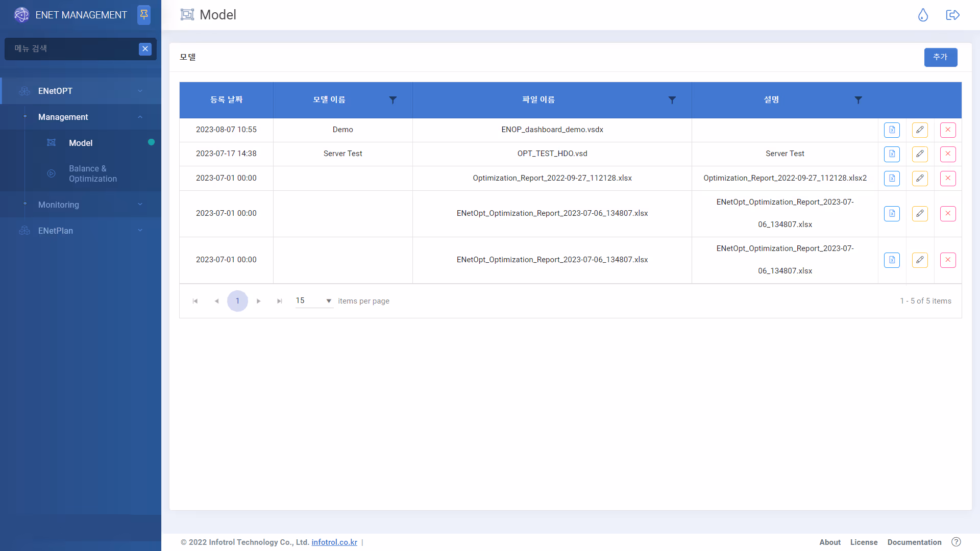Click the ENetPlan section icon
Image resolution: width=980 pixels, height=551 pixels.
point(24,231)
